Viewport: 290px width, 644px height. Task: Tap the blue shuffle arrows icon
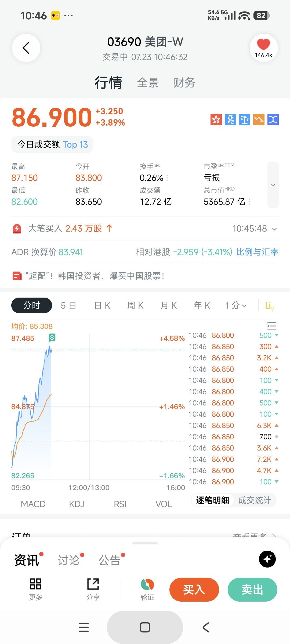coord(273,119)
